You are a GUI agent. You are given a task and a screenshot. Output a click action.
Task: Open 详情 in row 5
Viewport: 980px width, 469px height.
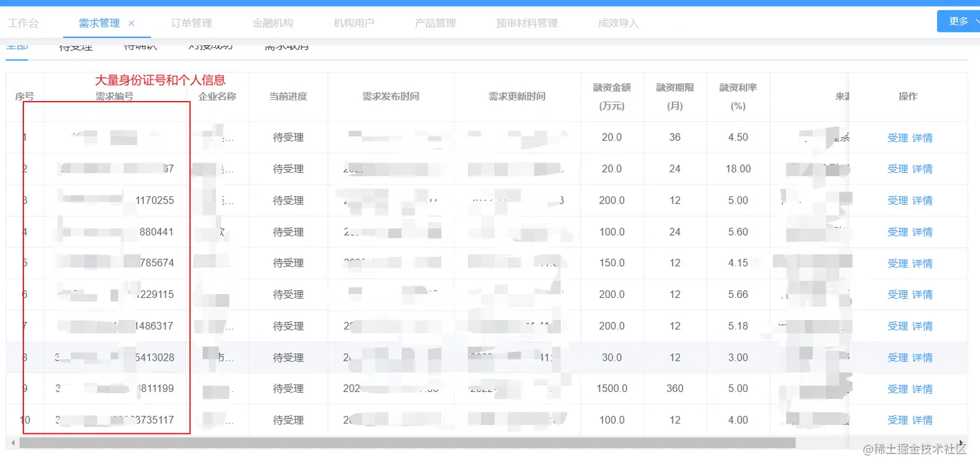[922, 264]
